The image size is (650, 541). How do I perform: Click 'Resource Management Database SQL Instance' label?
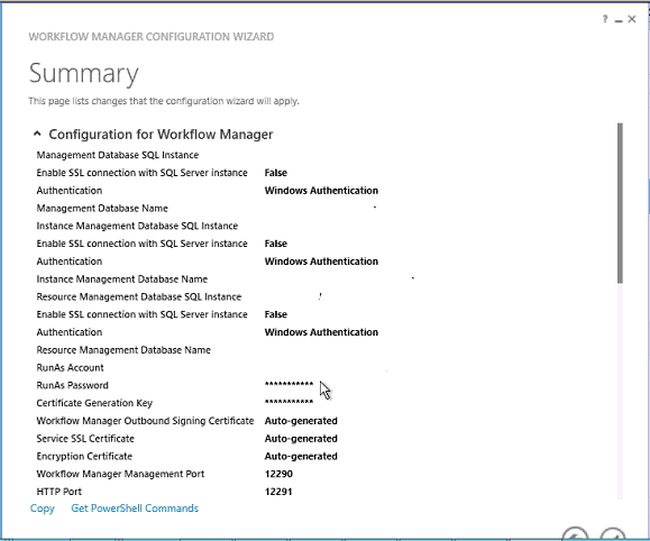(139, 297)
